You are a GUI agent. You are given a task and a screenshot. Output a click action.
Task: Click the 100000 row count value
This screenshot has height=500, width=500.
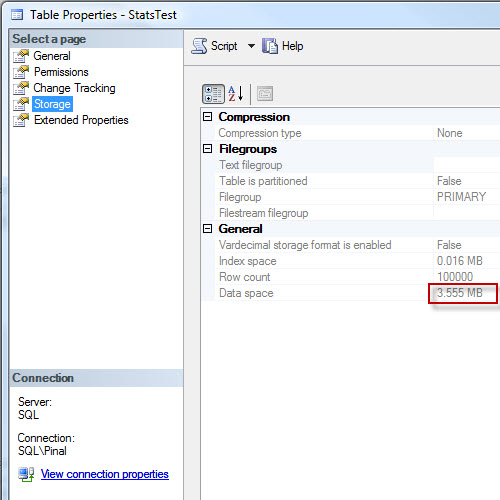(455, 277)
